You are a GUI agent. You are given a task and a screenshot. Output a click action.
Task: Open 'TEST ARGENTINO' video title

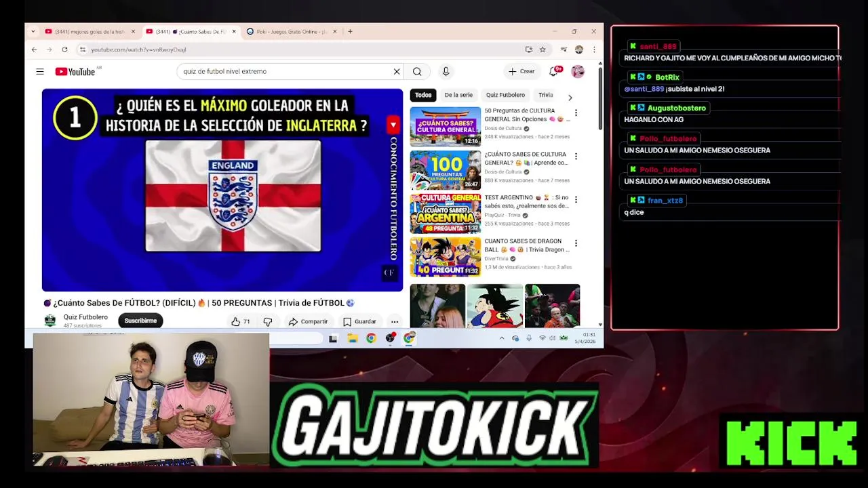pos(527,201)
